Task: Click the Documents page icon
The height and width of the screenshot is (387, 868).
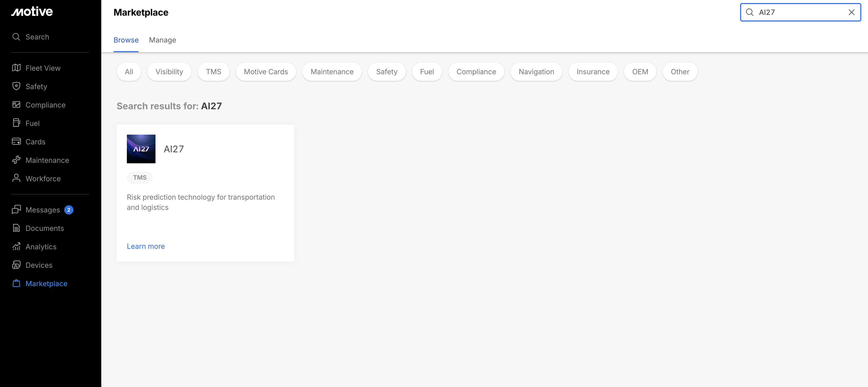Action: [16, 228]
